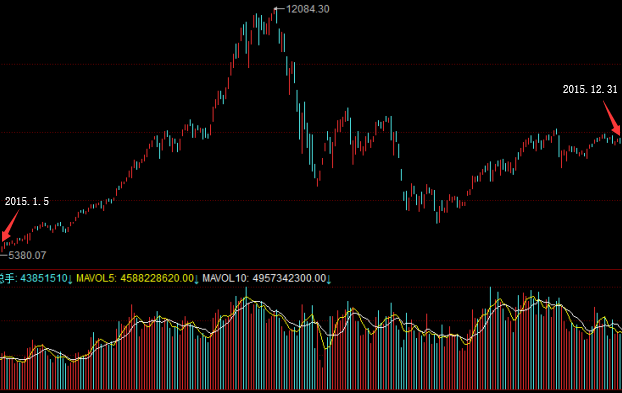The height and width of the screenshot is (393, 622).
Task: Click the MAVOL10 indicator label
Action: tap(225, 278)
